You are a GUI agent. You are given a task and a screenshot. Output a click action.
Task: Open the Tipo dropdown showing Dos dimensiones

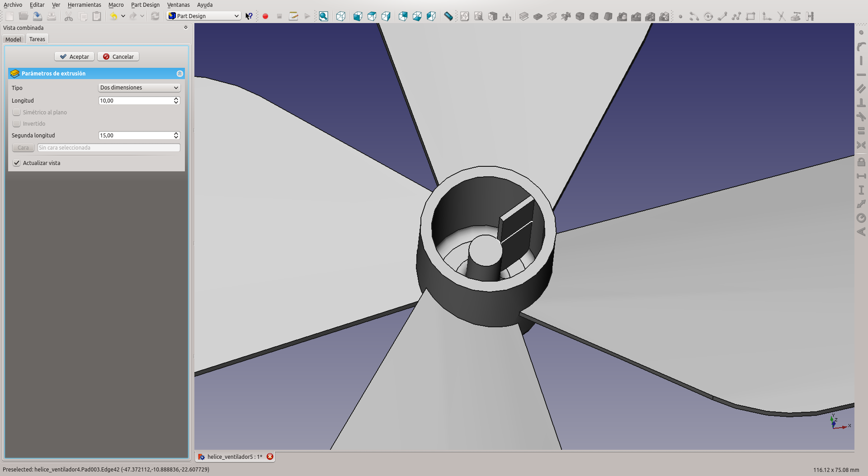(139, 88)
